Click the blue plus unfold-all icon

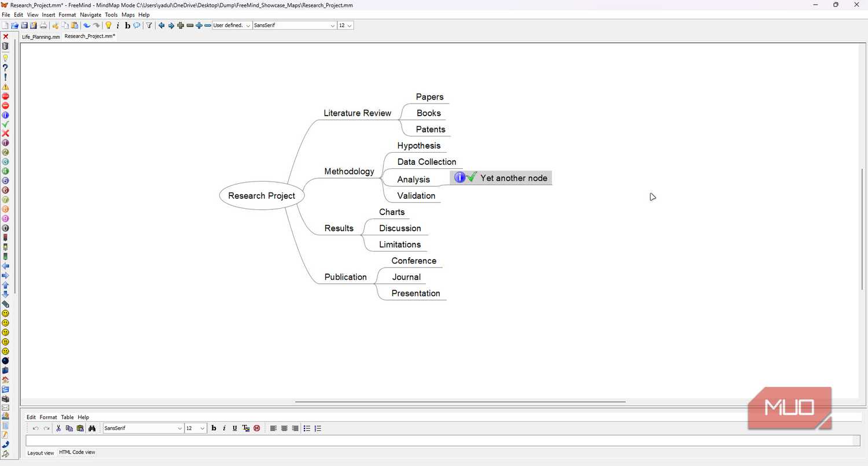click(199, 25)
